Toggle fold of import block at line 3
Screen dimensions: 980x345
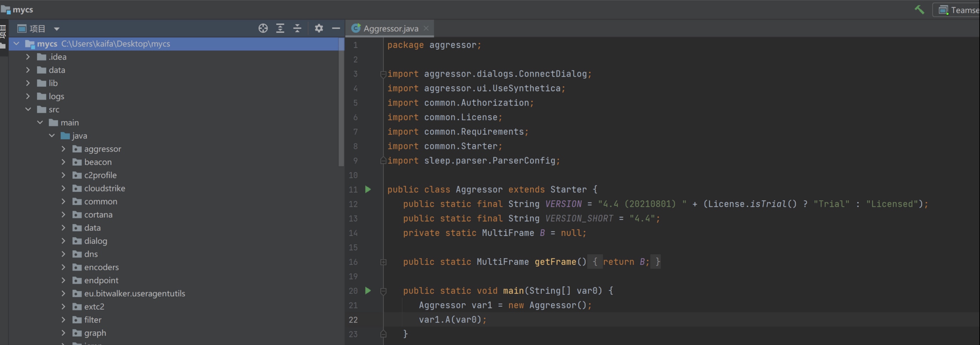(x=383, y=74)
